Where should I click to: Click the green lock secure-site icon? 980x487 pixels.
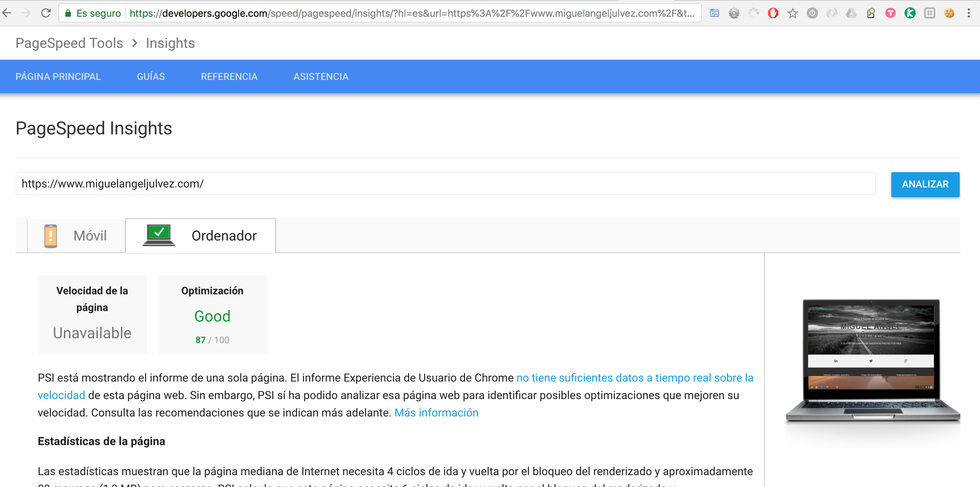[68, 13]
